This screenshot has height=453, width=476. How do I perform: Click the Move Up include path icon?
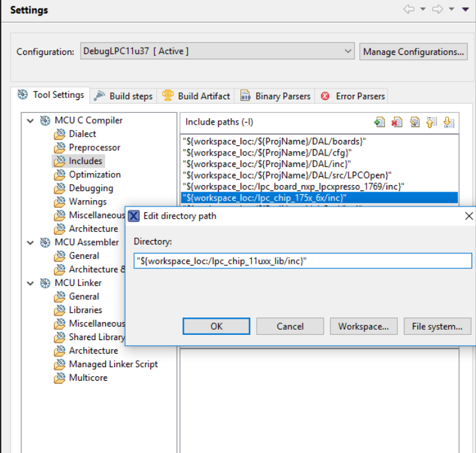[431, 122]
